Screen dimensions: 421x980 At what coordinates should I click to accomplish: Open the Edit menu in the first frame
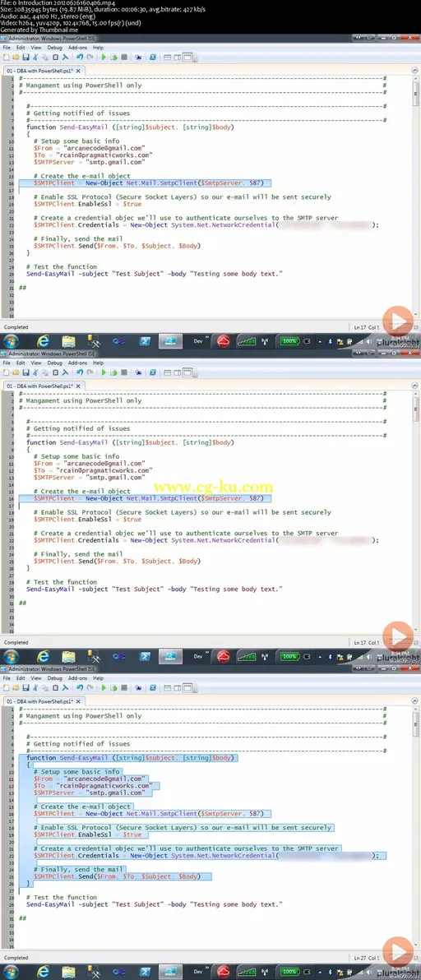(x=21, y=48)
